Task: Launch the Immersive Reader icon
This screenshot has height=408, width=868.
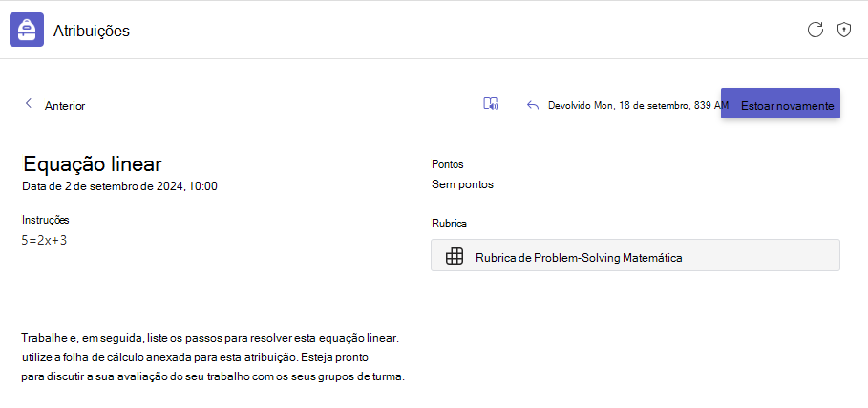Action: click(491, 103)
